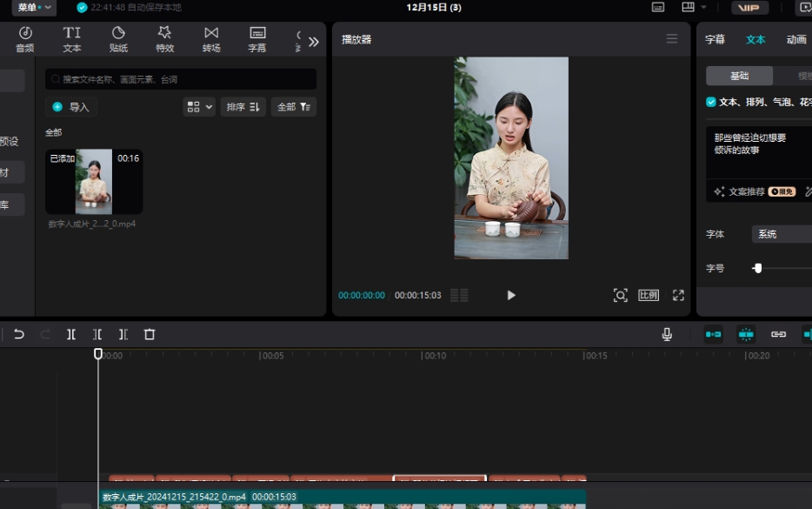This screenshot has height=509, width=812.
Task: Open the 贴纸 (Stickers) panel
Action: (x=118, y=38)
